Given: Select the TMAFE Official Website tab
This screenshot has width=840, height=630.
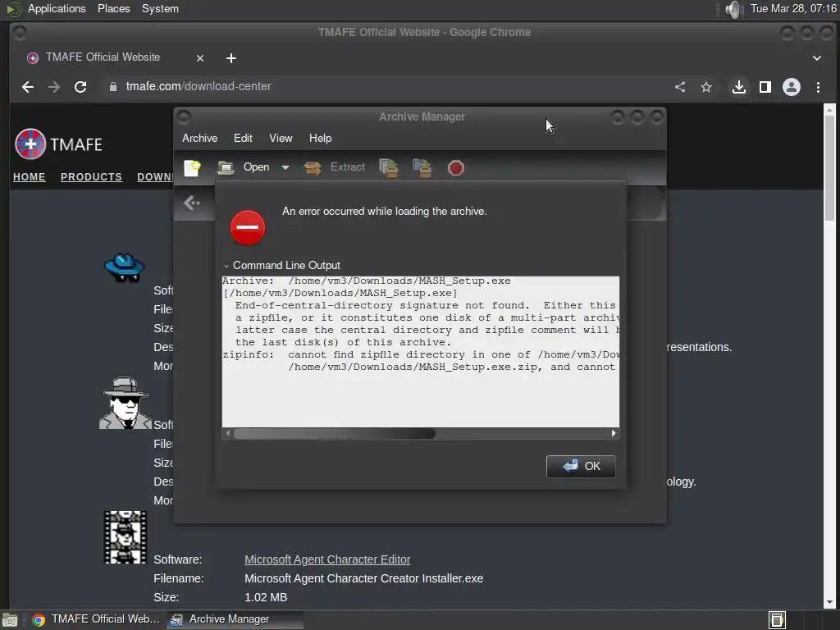Looking at the screenshot, I should pyautogui.click(x=103, y=57).
